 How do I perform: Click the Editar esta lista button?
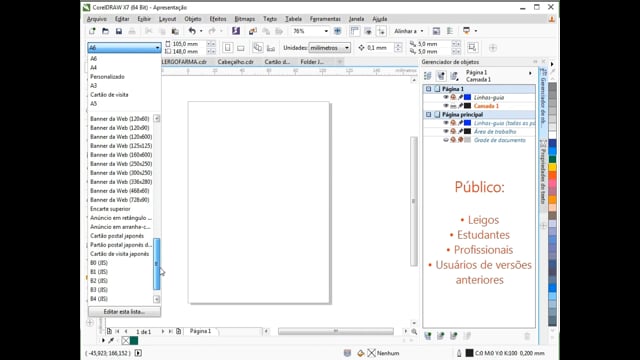click(124, 311)
